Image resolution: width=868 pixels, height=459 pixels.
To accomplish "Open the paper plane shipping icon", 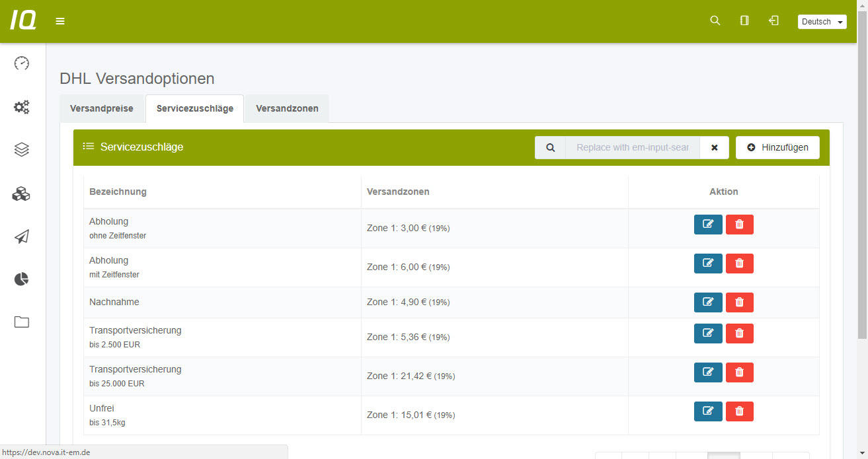I will 22,236.
